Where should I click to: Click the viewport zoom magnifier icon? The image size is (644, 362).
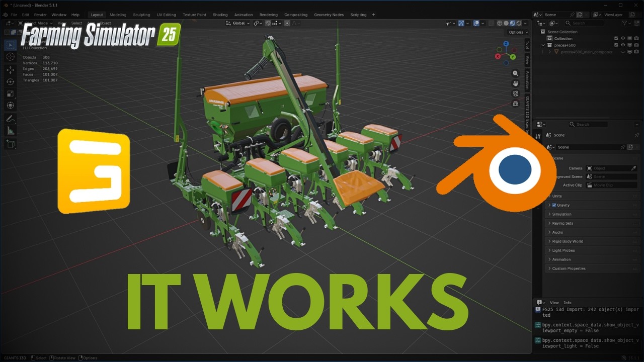click(x=515, y=73)
